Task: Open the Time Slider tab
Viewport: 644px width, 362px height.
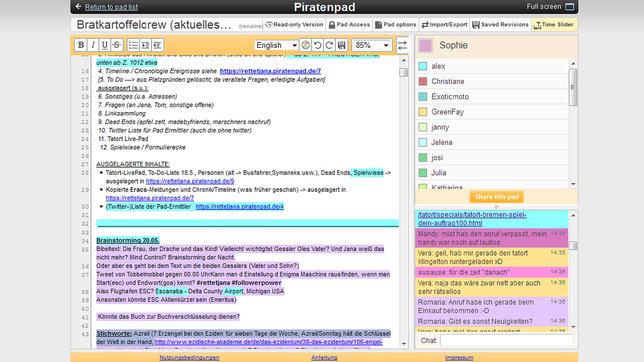Action: click(x=554, y=25)
